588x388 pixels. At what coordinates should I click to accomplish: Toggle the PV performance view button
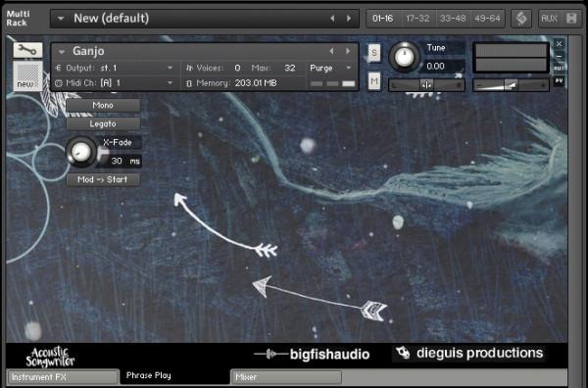559,80
